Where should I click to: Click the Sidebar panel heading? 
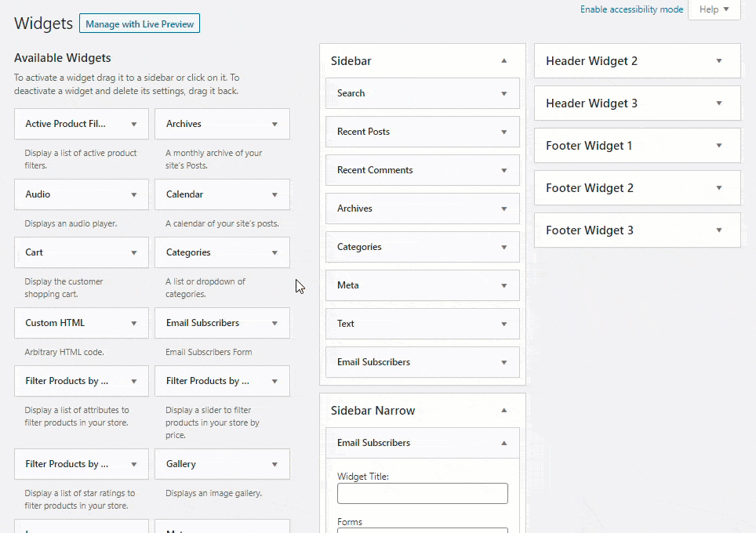pyautogui.click(x=351, y=60)
